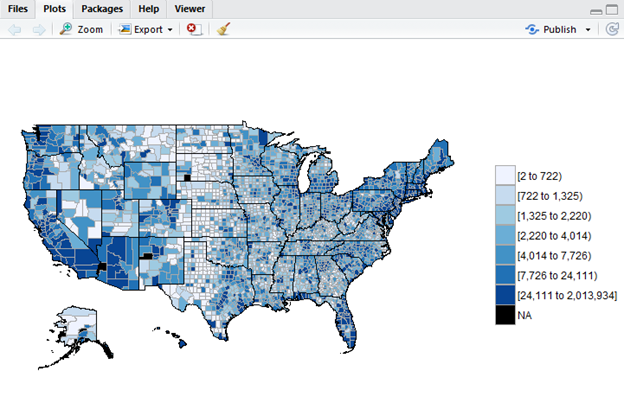Refresh the current plot
624x416 pixels.
(x=612, y=29)
